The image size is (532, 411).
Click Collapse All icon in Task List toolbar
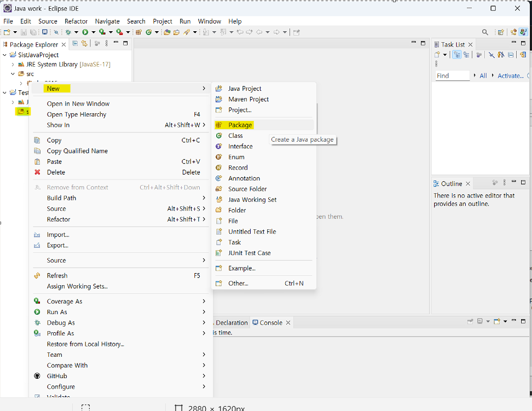click(511, 55)
